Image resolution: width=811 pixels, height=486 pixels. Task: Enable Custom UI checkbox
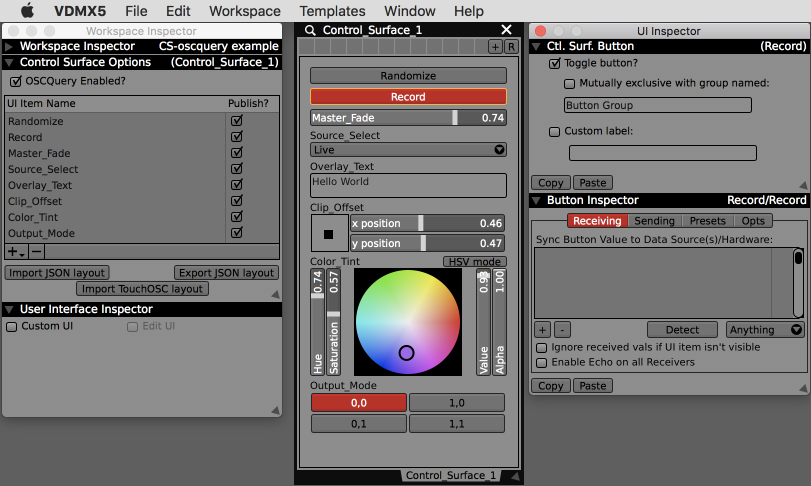click(x=12, y=327)
